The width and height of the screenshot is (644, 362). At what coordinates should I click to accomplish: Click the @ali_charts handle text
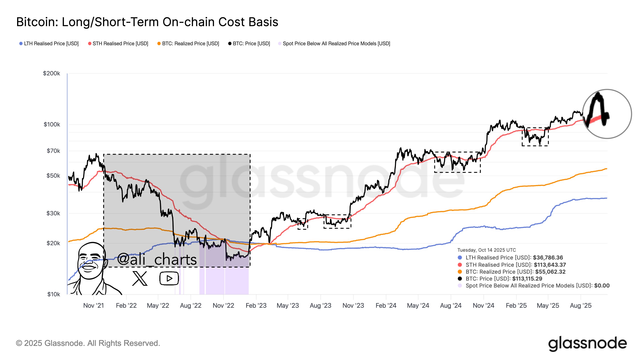tap(157, 259)
